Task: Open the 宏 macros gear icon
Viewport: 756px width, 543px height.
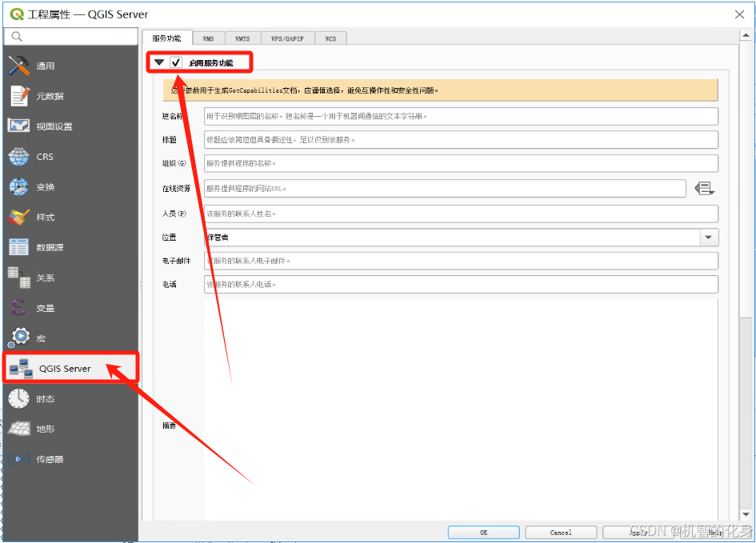Action: [19, 337]
